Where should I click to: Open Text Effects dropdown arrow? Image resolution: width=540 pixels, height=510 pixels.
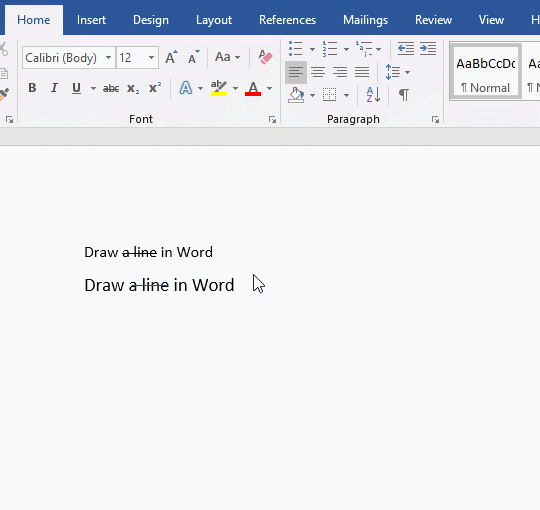pyautogui.click(x=200, y=89)
